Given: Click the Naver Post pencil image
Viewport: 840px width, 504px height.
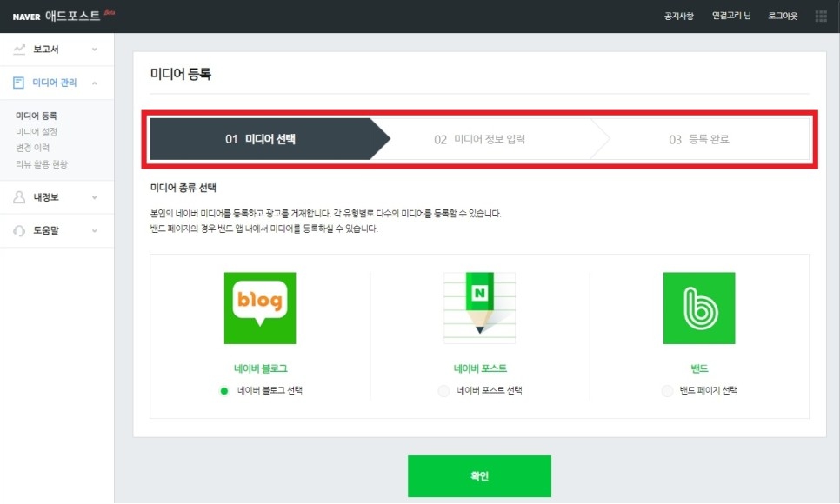Looking at the screenshot, I should pyautogui.click(x=479, y=308).
